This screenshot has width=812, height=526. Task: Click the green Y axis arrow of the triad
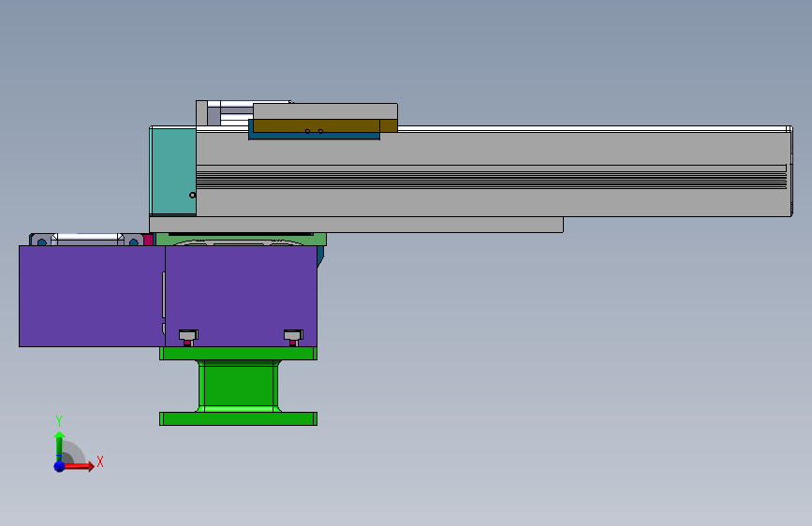(59, 446)
